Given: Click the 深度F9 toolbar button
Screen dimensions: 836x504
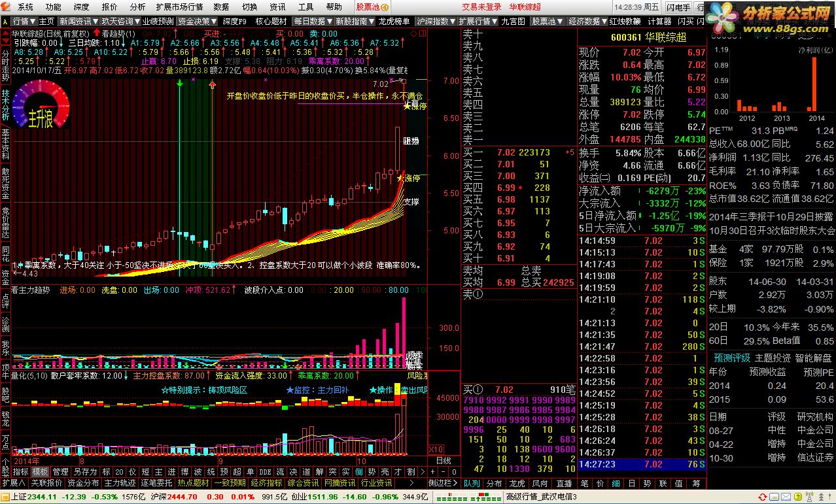Looking at the screenshot, I should click(x=236, y=21).
